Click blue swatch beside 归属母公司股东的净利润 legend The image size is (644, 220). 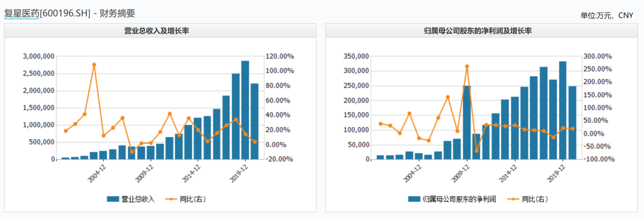[414, 199]
